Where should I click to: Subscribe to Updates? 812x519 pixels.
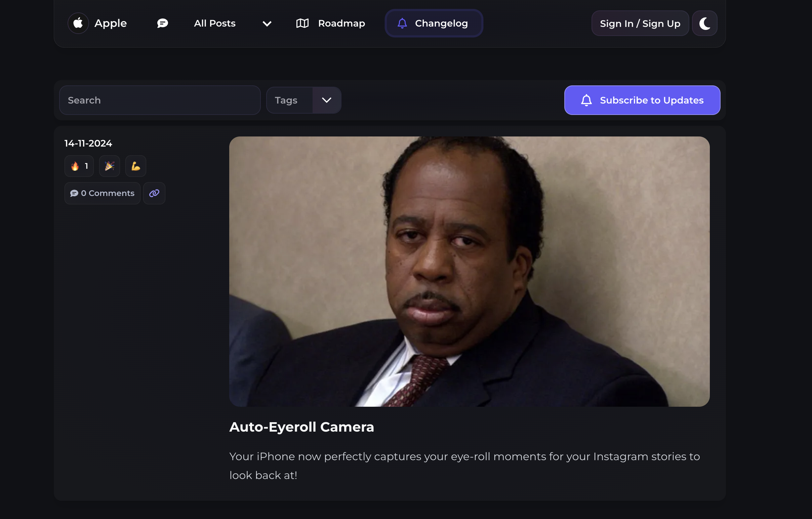(642, 100)
